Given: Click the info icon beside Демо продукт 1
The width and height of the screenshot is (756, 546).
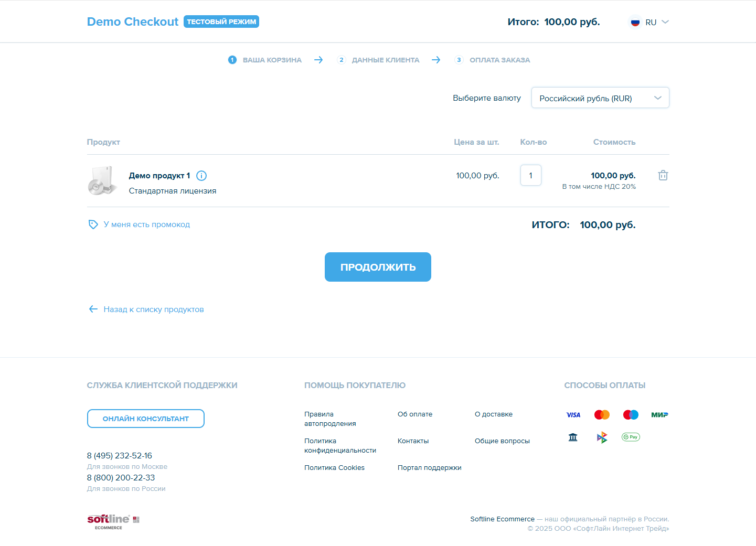Looking at the screenshot, I should point(201,176).
